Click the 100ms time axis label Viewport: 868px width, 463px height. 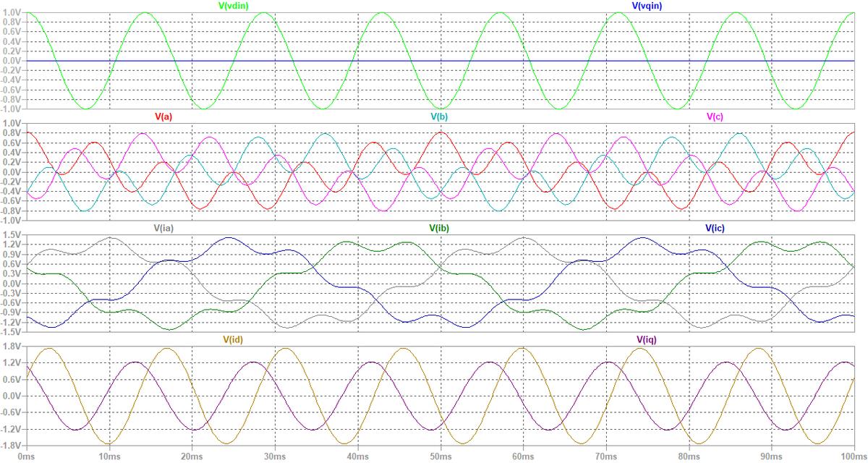[854, 457]
